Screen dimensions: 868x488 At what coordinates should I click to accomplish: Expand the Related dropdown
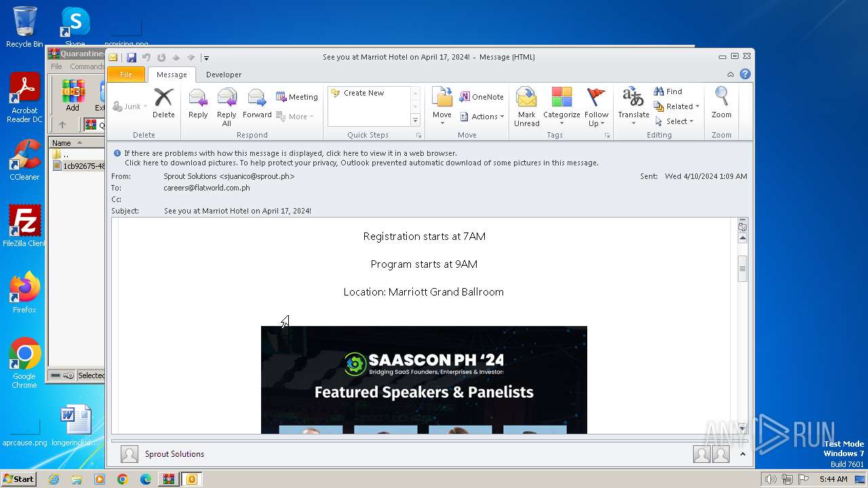(x=677, y=106)
